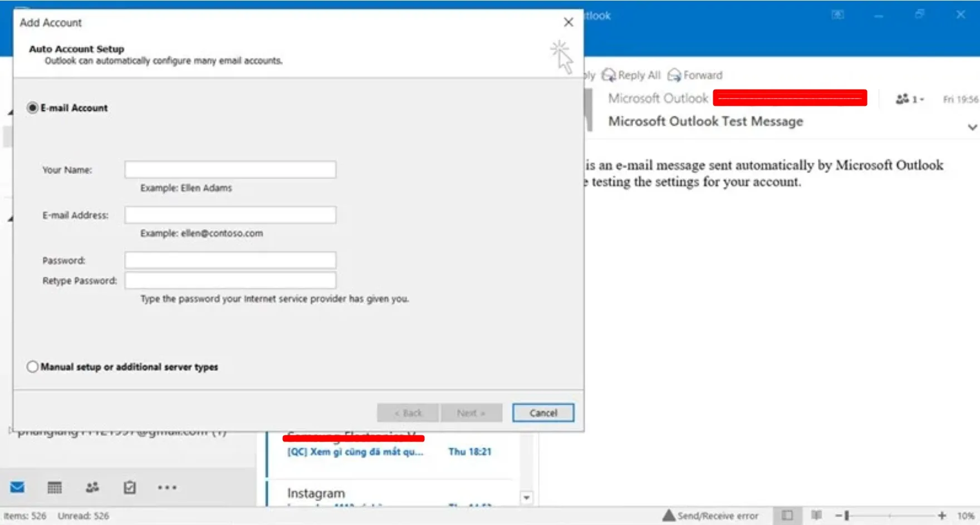Image resolution: width=980 pixels, height=525 pixels.
Task: Click the ellipsis navigation options icon
Action: [167, 488]
